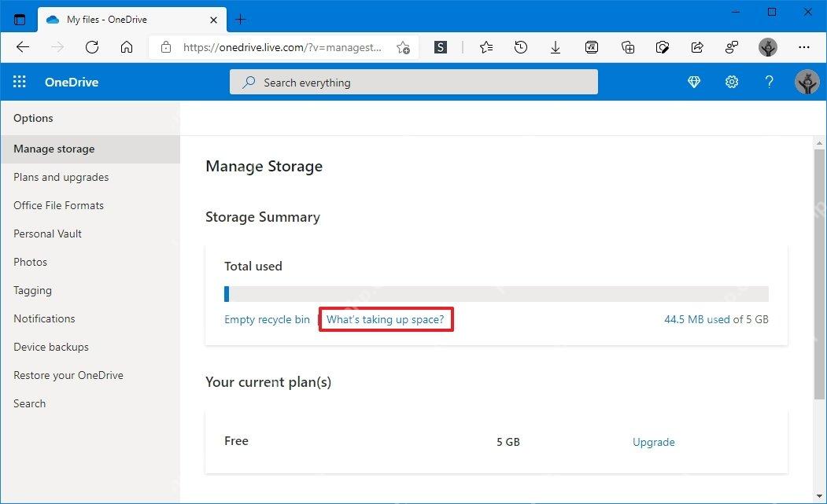The height and width of the screenshot is (504, 827).
Task: Click the Upgrade link for Free plan
Action: point(653,443)
